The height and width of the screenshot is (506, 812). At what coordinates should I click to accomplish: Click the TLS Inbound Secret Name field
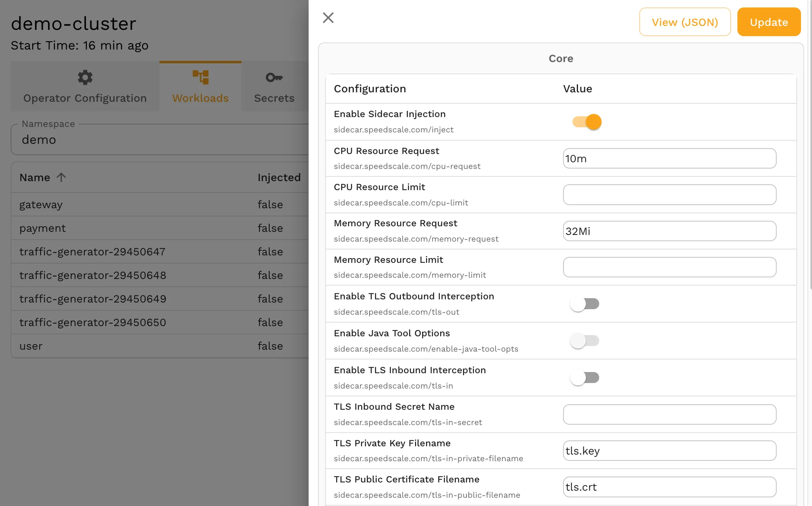click(x=669, y=414)
